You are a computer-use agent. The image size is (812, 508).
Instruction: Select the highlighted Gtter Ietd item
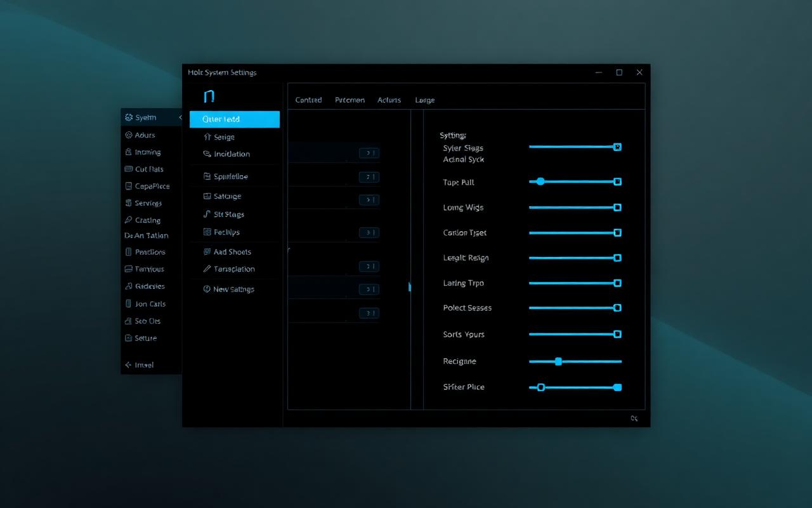(235, 119)
